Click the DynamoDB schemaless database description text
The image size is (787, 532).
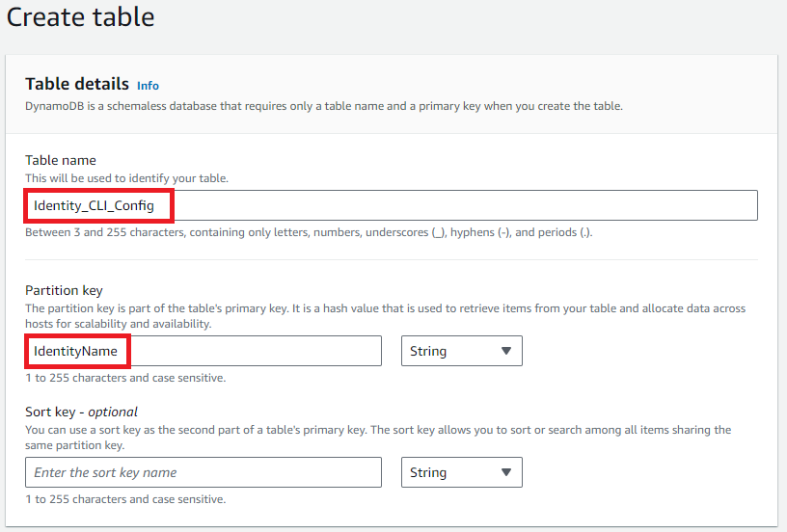pyautogui.click(x=324, y=106)
